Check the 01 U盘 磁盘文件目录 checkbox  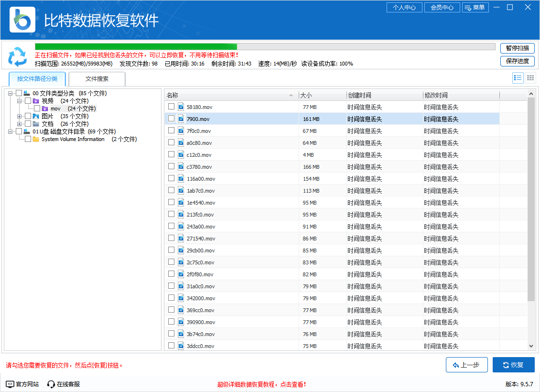pos(19,131)
